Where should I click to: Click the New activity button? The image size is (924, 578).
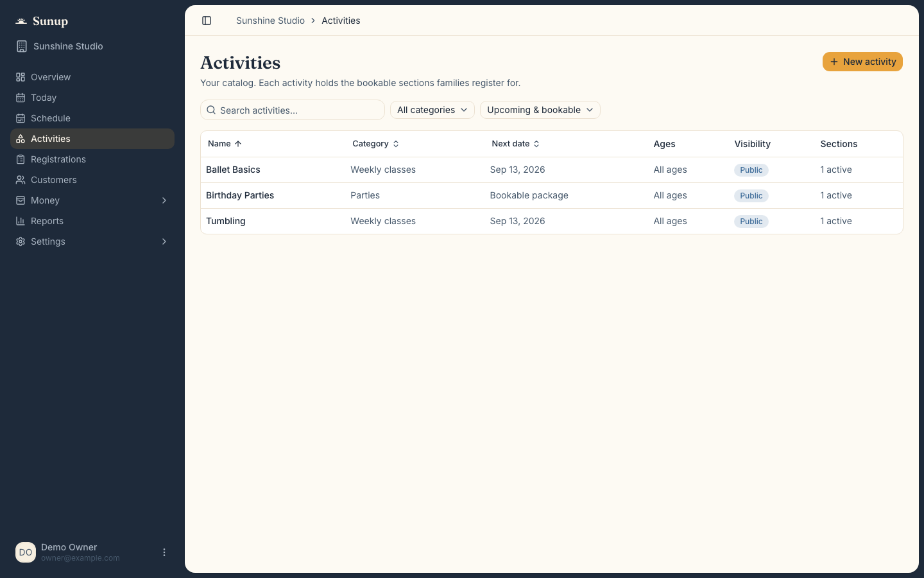click(x=862, y=62)
